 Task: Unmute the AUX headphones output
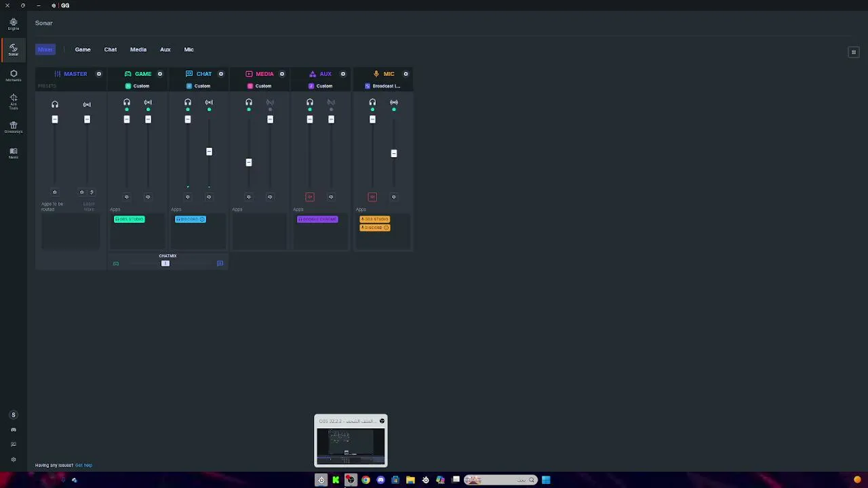pos(310,197)
